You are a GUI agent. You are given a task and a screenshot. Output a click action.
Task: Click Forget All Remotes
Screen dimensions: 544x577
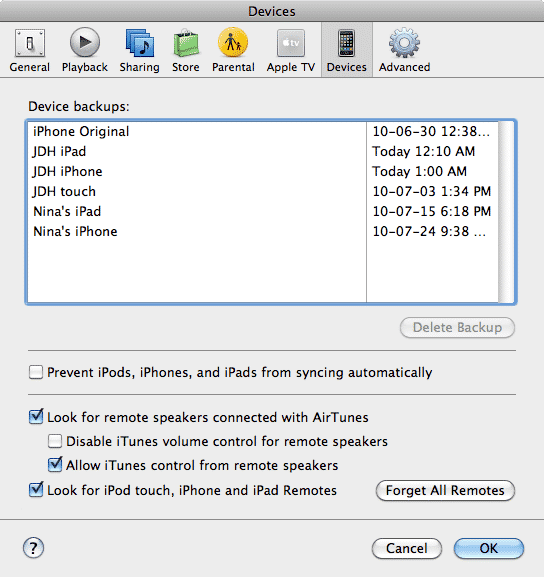point(445,491)
